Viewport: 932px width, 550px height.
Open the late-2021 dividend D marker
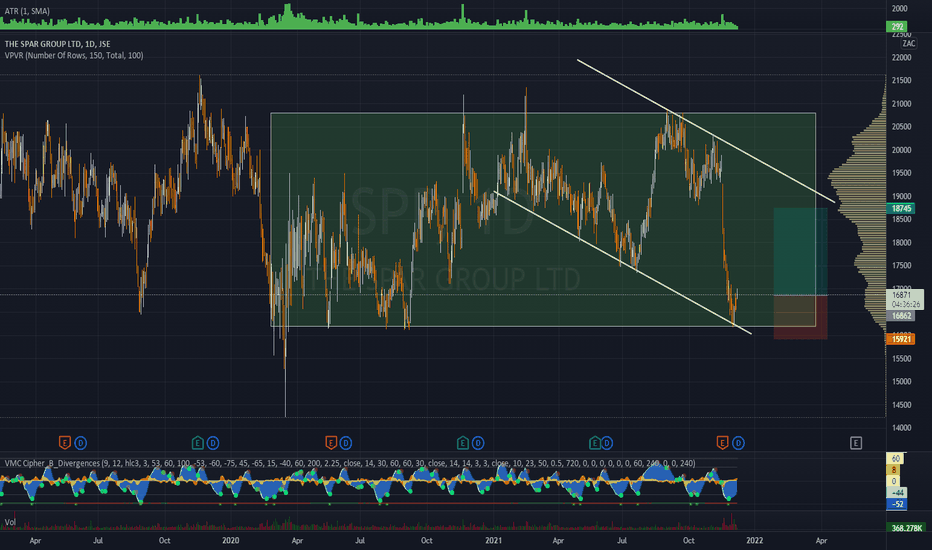738,442
